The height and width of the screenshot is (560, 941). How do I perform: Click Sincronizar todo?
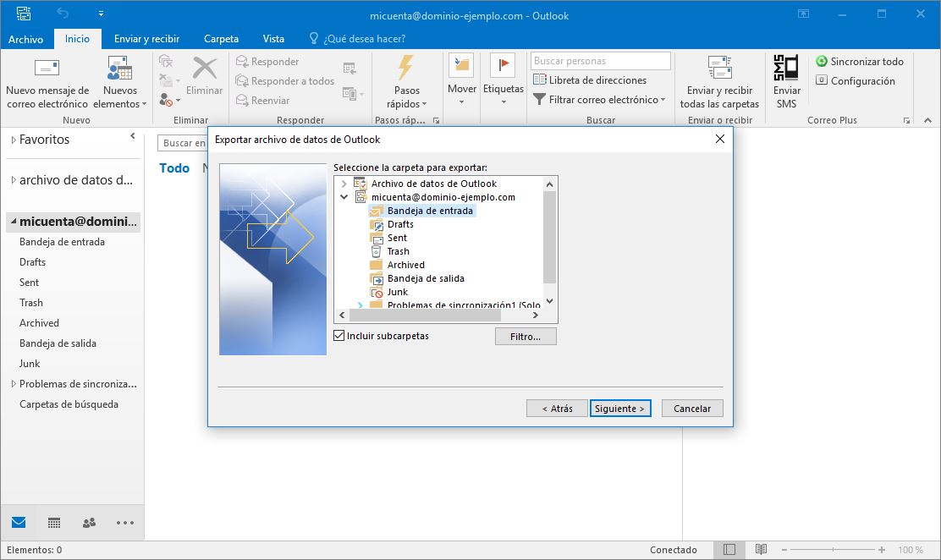point(860,61)
